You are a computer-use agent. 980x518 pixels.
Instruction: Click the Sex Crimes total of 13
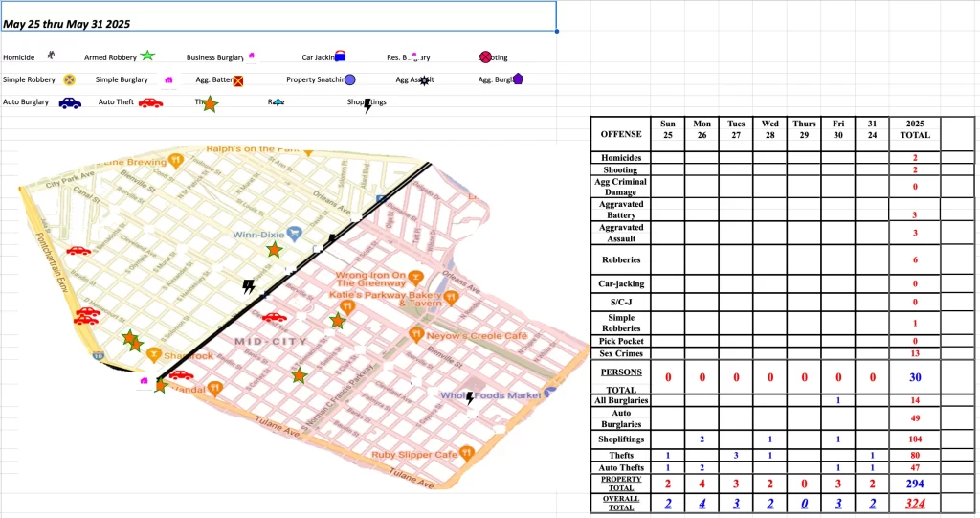[915, 353]
